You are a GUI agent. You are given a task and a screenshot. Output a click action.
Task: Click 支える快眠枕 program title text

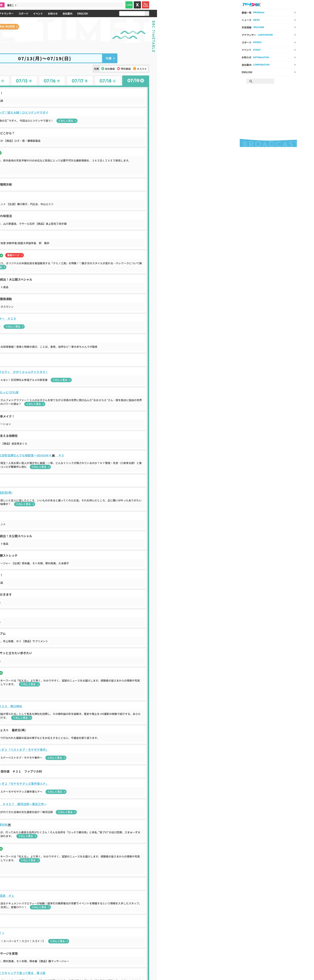point(9,436)
